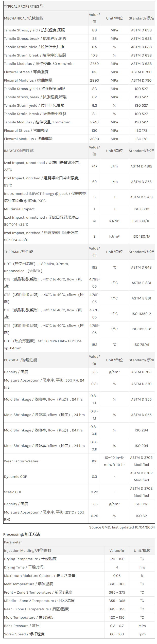Select the Screw Speed row label
The image size is (157, 644).
tap(24, 634)
